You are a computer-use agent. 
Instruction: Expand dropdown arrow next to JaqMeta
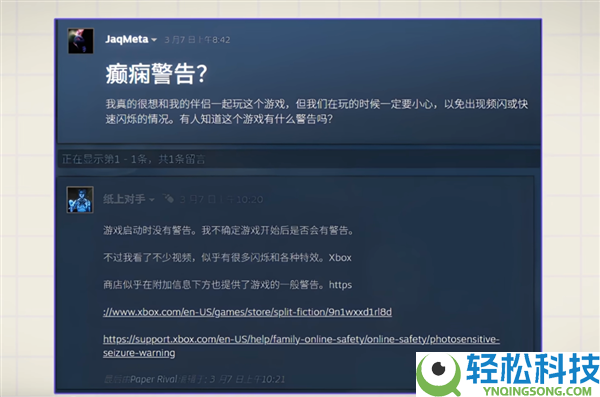click(x=154, y=40)
